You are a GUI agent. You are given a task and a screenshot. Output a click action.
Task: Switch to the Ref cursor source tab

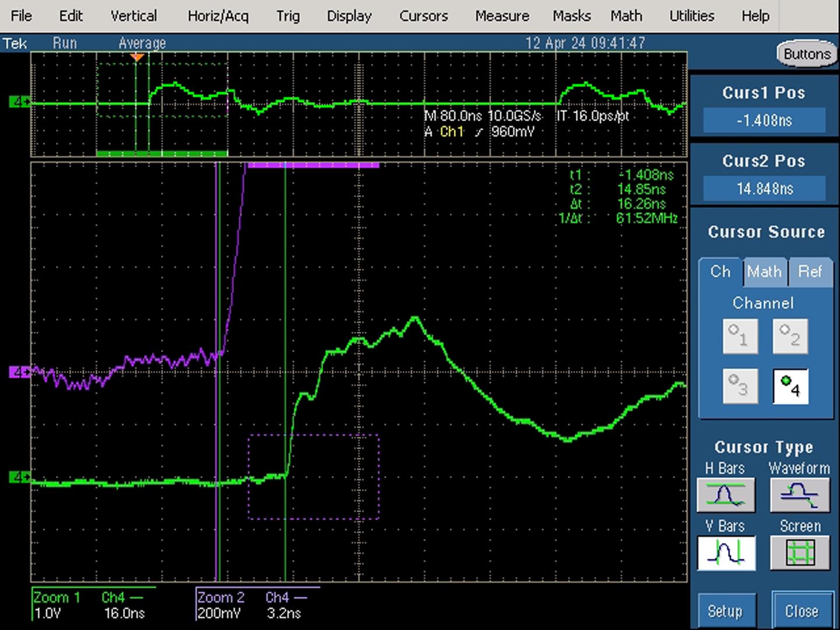tap(810, 272)
